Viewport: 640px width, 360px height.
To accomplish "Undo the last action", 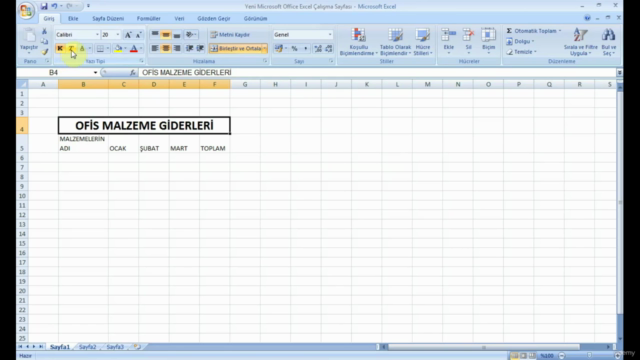I will (54, 6).
